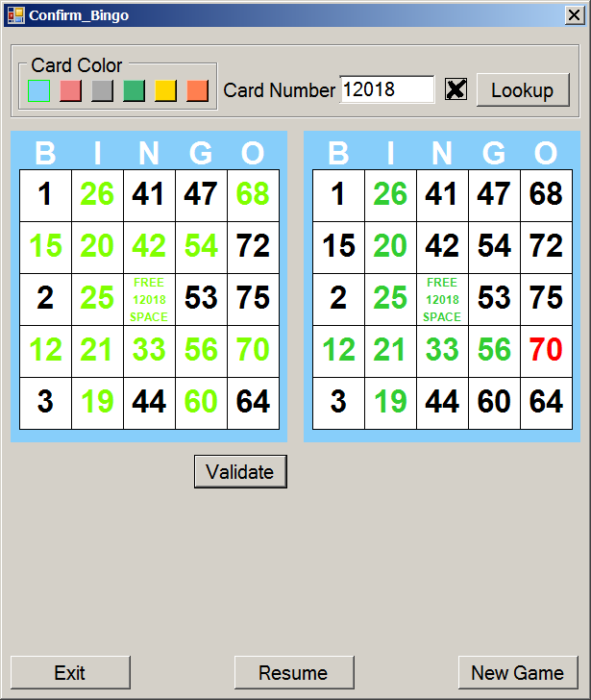Select the gray card color swatch
This screenshot has height=700, width=591.
coord(102,91)
